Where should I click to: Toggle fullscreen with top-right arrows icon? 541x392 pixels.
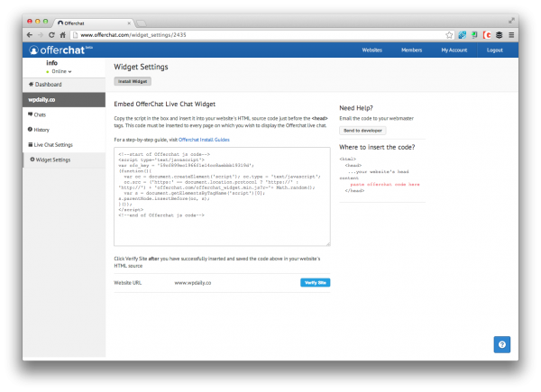pos(511,21)
